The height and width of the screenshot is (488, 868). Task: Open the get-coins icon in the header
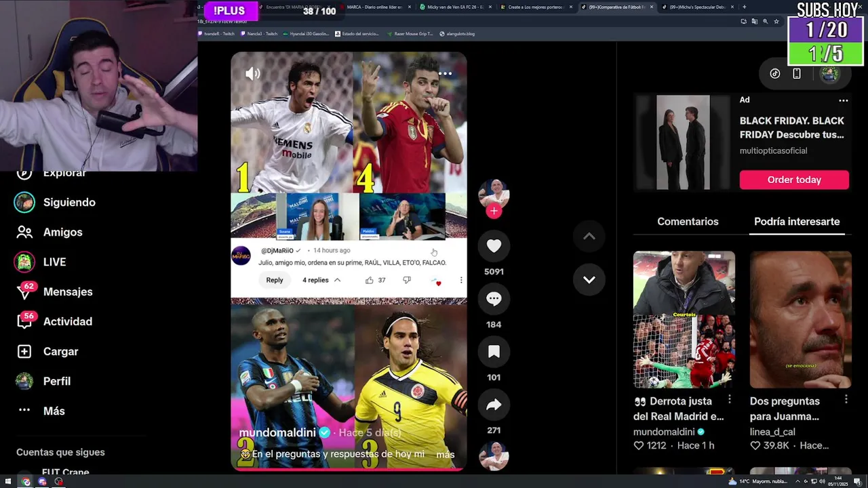pos(775,73)
